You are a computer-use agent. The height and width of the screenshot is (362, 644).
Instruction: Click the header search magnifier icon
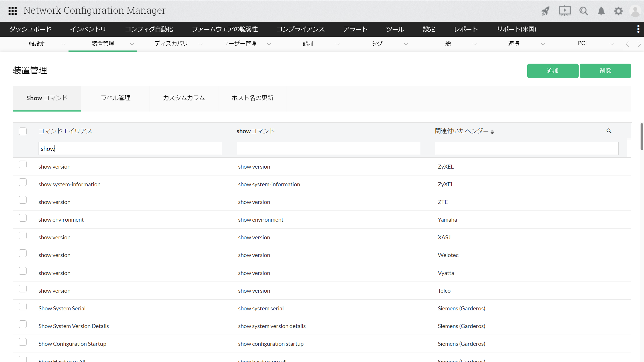pos(583,11)
